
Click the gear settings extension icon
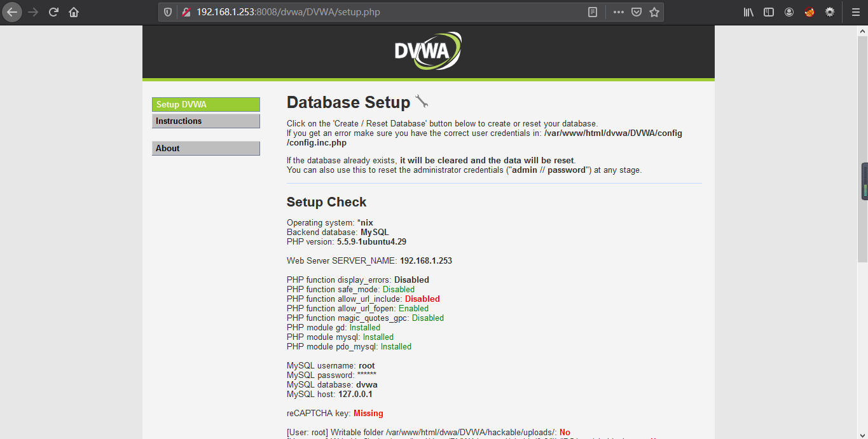point(829,11)
